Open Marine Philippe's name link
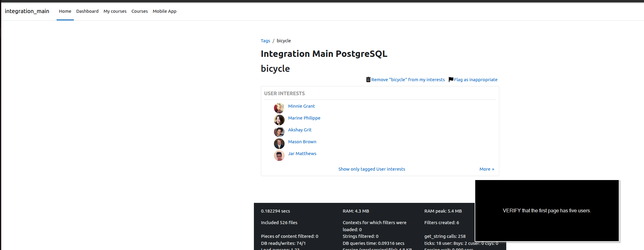Image resolution: width=644 pixels, height=250 pixels. click(x=304, y=118)
